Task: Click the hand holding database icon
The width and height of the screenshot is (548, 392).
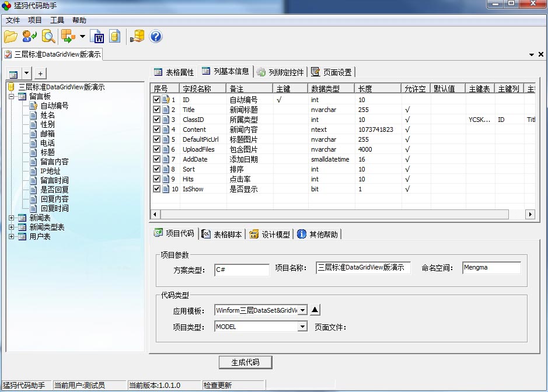Action: point(137,37)
